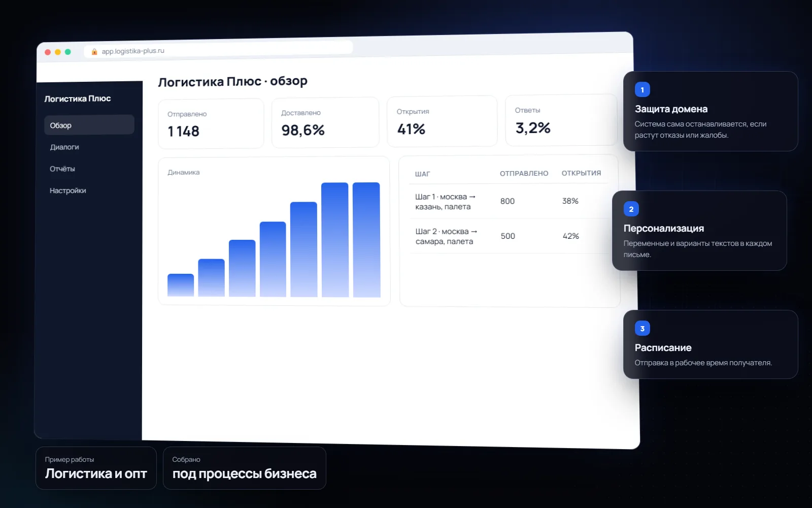Click the Динамика chart label
Image resolution: width=812 pixels, height=508 pixels.
pos(184,172)
